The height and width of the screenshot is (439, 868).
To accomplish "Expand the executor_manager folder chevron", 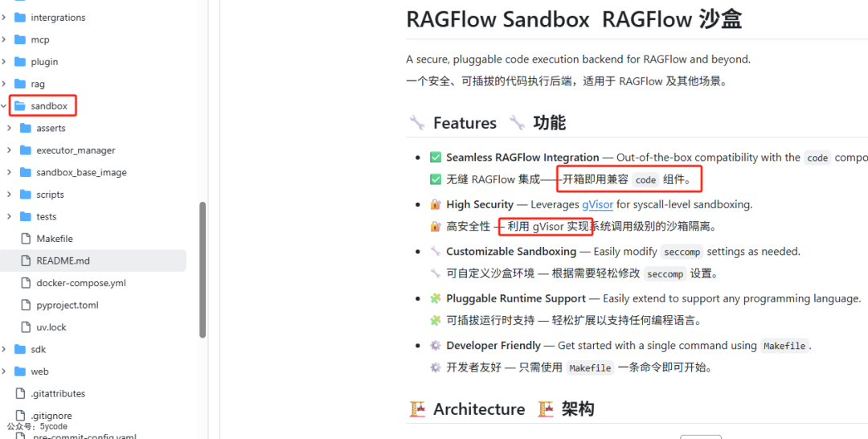I will coord(9,150).
